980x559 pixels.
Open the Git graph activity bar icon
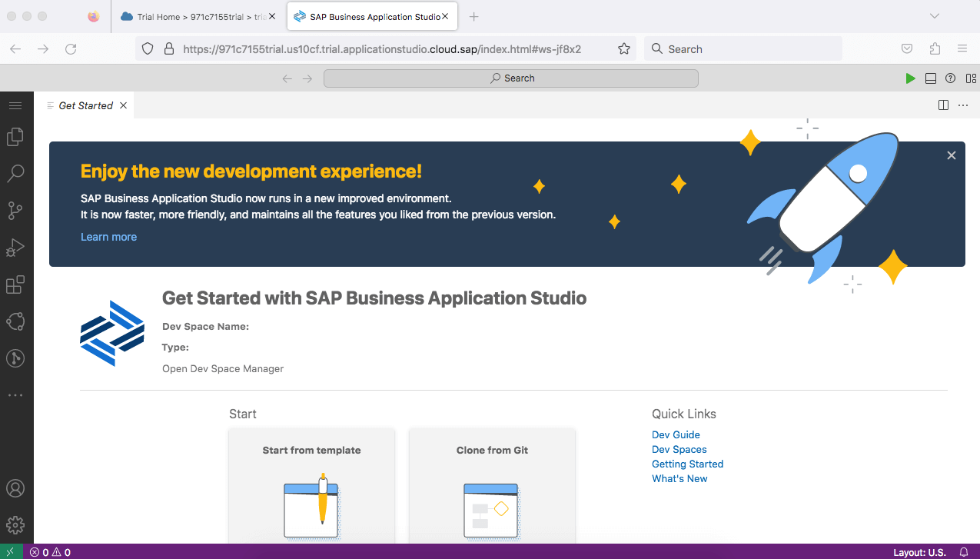tap(15, 358)
